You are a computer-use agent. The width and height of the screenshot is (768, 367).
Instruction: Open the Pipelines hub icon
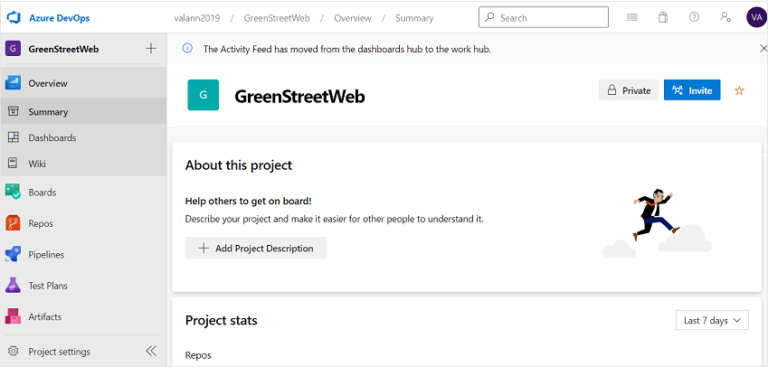click(13, 254)
